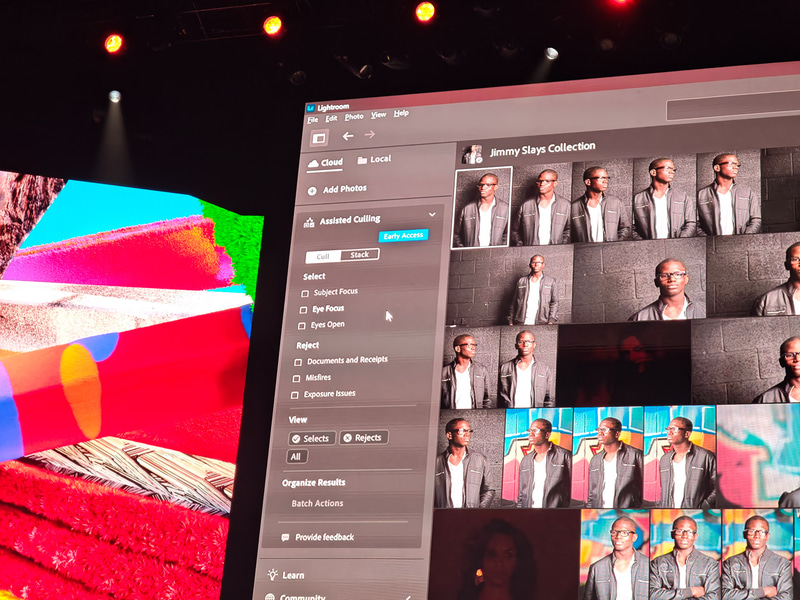The height and width of the screenshot is (600, 800).
Task: Open the Learn section
Action: [293, 576]
